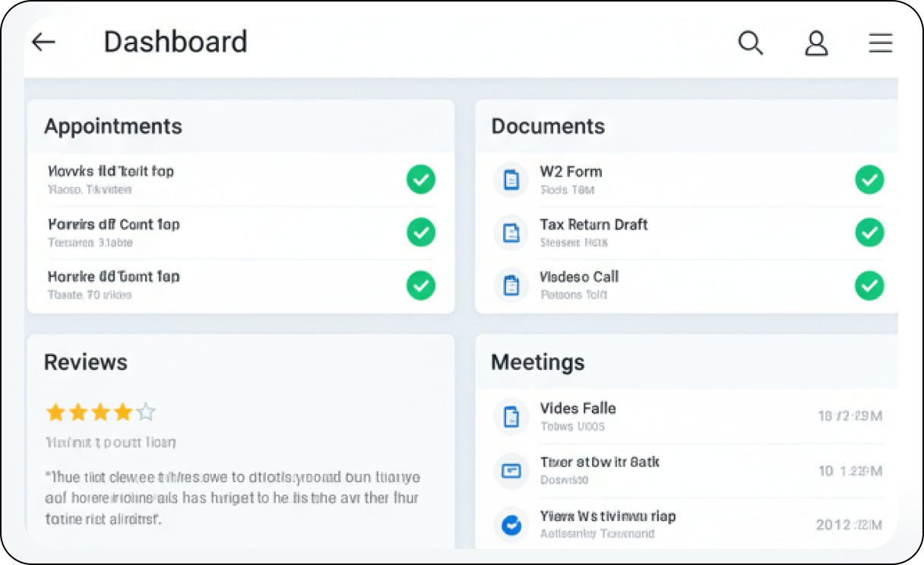Viewport: 924px width, 565px height.
Task: Toggle green checkmark beside Tax Return Draft
Action: [x=869, y=232]
